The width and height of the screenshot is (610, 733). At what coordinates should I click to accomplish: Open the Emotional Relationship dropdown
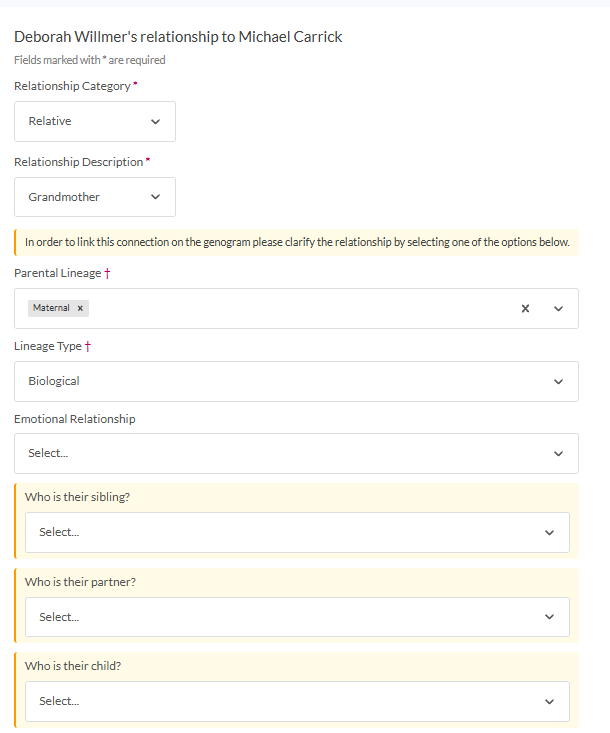pos(296,453)
